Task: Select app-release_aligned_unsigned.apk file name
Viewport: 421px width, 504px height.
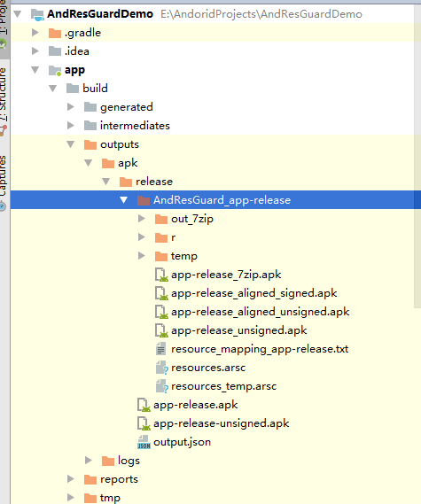Action: click(x=261, y=312)
